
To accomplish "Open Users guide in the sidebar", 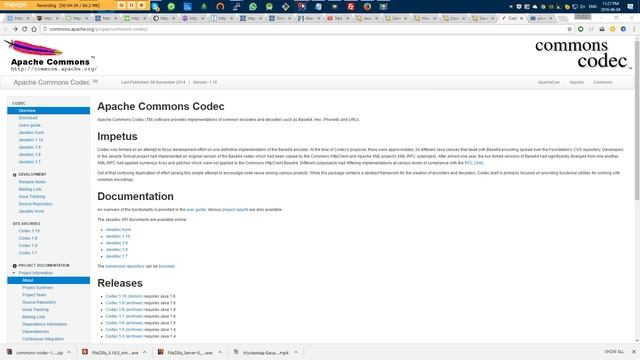I will point(29,125).
